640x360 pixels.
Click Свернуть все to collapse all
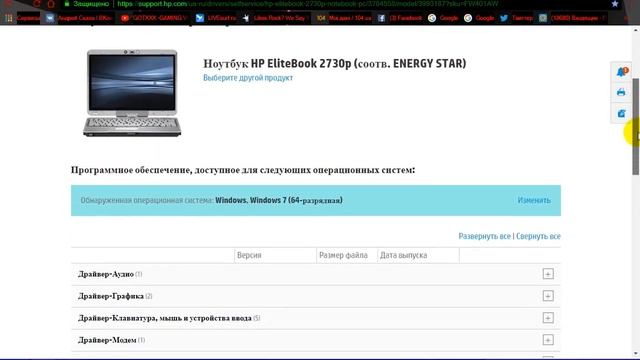[538, 236]
